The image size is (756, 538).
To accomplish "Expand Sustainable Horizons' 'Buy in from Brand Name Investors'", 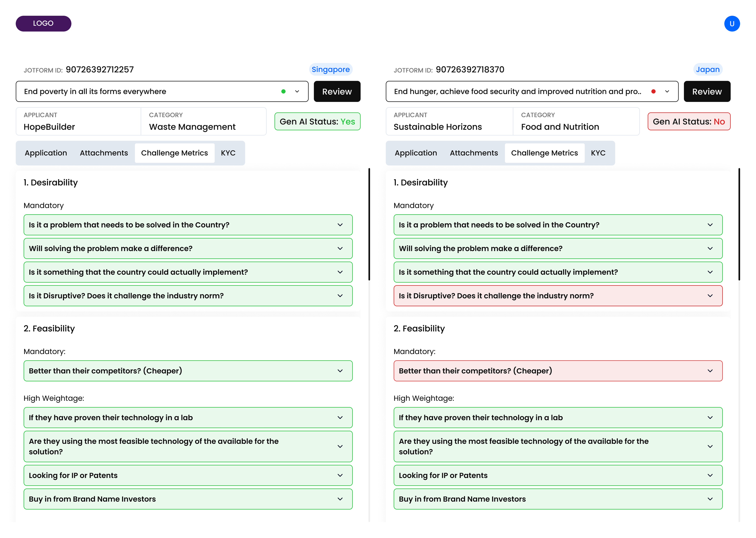I will 558,499.
